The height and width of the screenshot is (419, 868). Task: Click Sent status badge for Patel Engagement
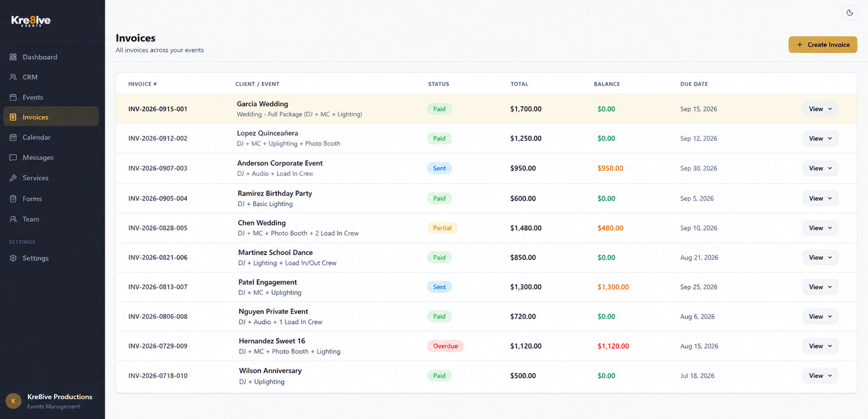[439, 287]
